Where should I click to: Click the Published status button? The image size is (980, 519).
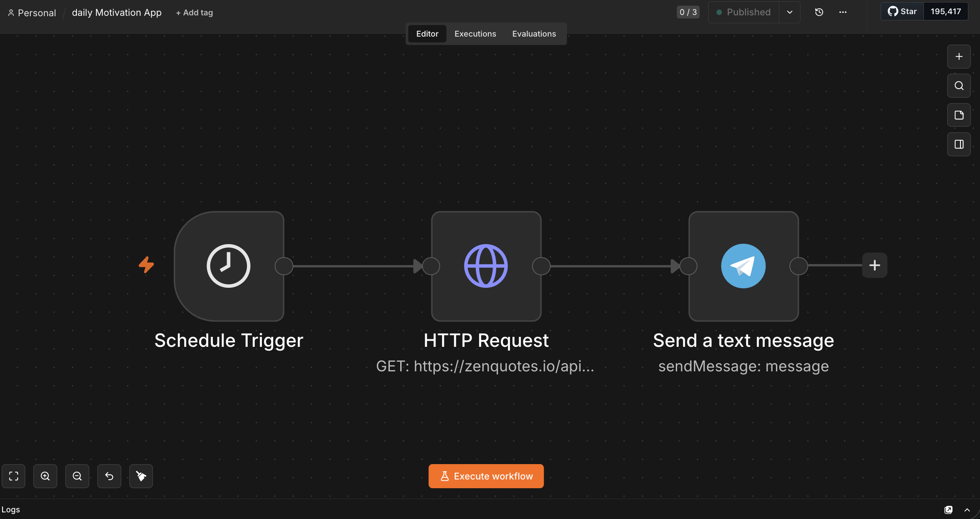[x=744, y=12]
